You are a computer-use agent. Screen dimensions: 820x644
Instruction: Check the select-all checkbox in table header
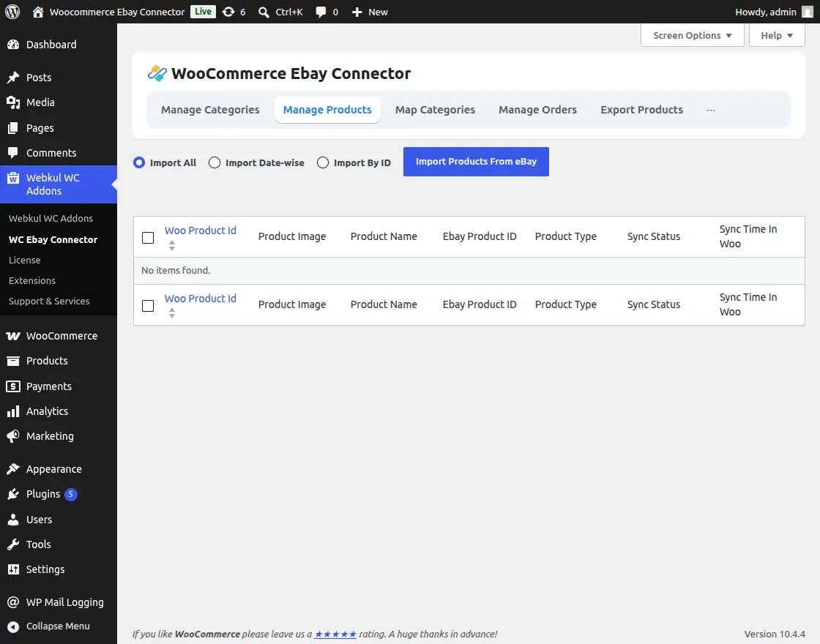coord(148,238)
